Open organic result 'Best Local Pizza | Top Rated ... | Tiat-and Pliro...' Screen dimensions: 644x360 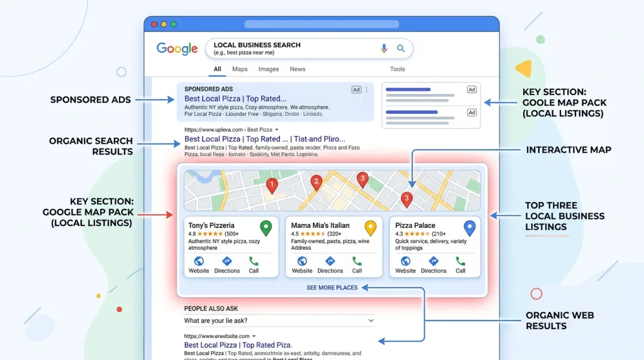click(265, 139)
